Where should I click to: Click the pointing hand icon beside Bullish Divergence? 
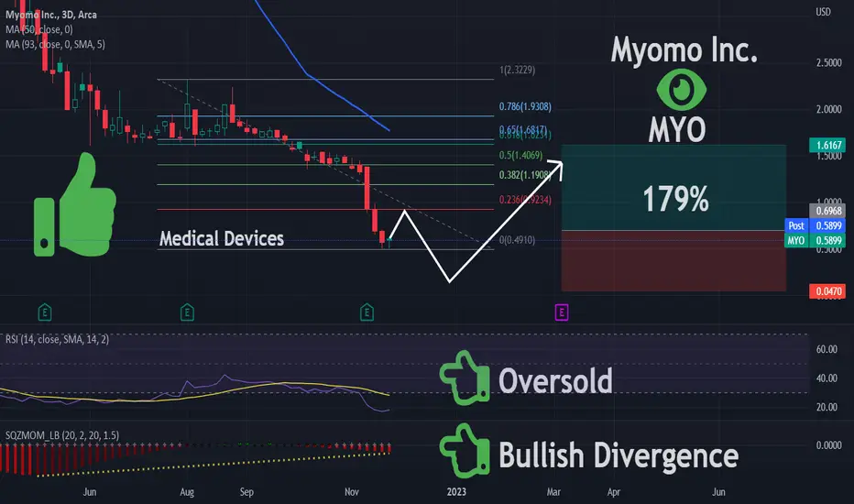pos(465,451)
